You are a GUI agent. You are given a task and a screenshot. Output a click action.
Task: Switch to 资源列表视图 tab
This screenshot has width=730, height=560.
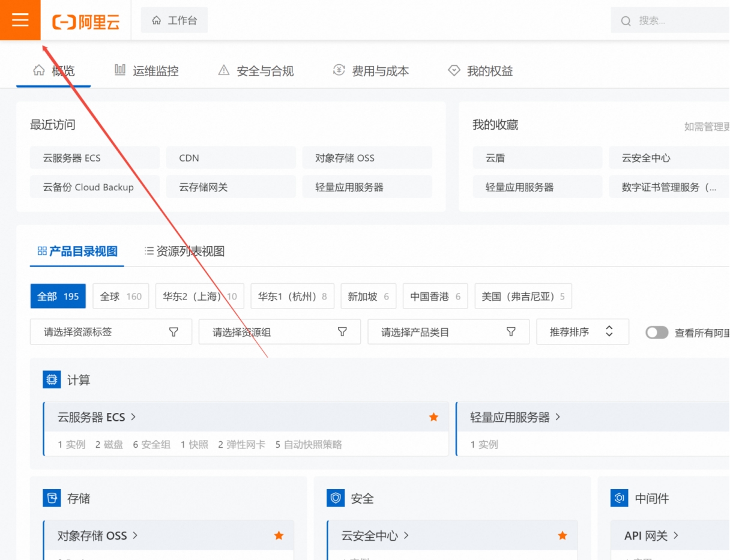click(x=184, y=251)
